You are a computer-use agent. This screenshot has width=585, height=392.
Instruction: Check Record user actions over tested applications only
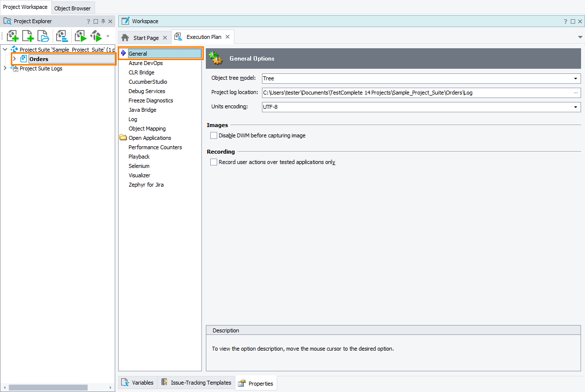[214, 162]
